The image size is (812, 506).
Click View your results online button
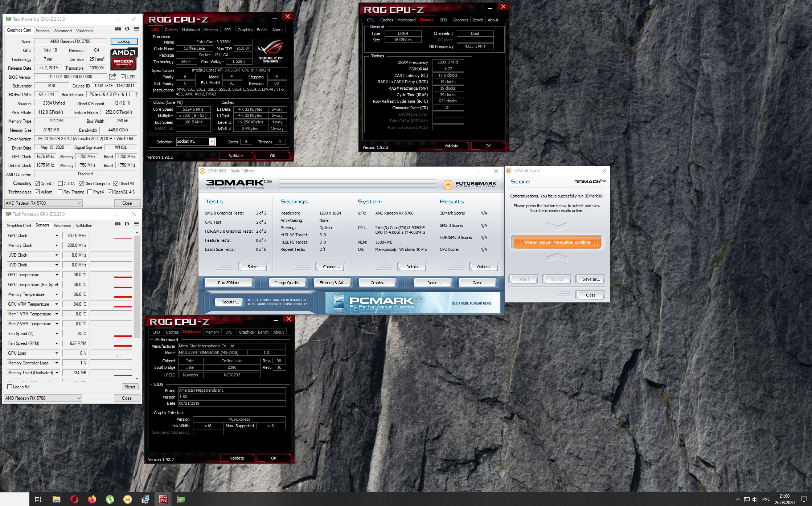(557, 242)
